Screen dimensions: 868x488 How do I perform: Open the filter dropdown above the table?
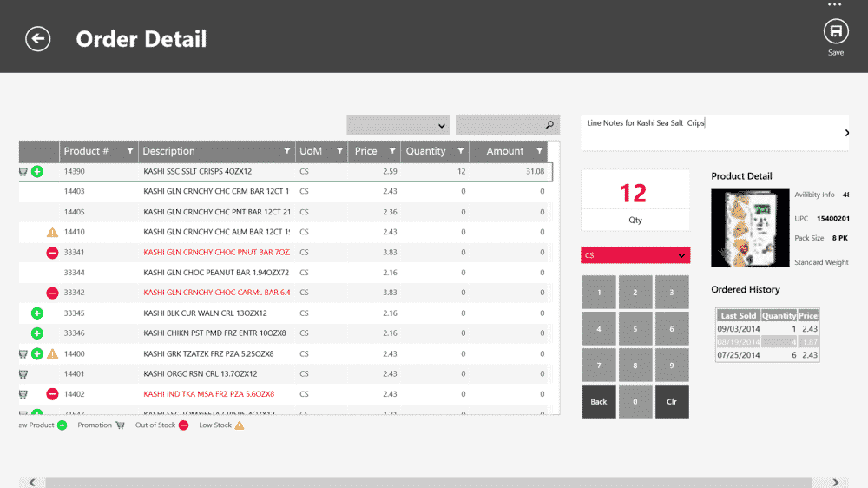[x=398, y=125]
